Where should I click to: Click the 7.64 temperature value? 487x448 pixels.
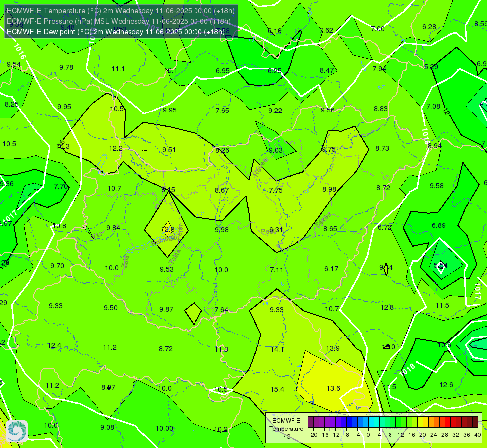tap(221, 310)
